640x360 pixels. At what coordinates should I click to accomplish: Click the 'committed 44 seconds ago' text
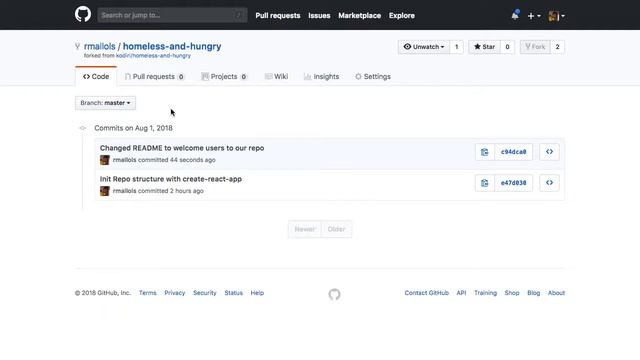tap(177, 160)
